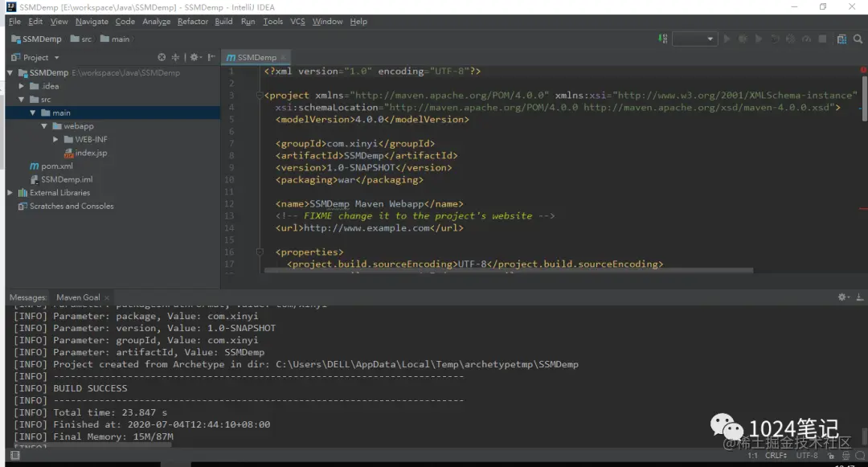Hide the Messages tool window
This screenshot has width=868, height=467.
click(x=860, y=297)
